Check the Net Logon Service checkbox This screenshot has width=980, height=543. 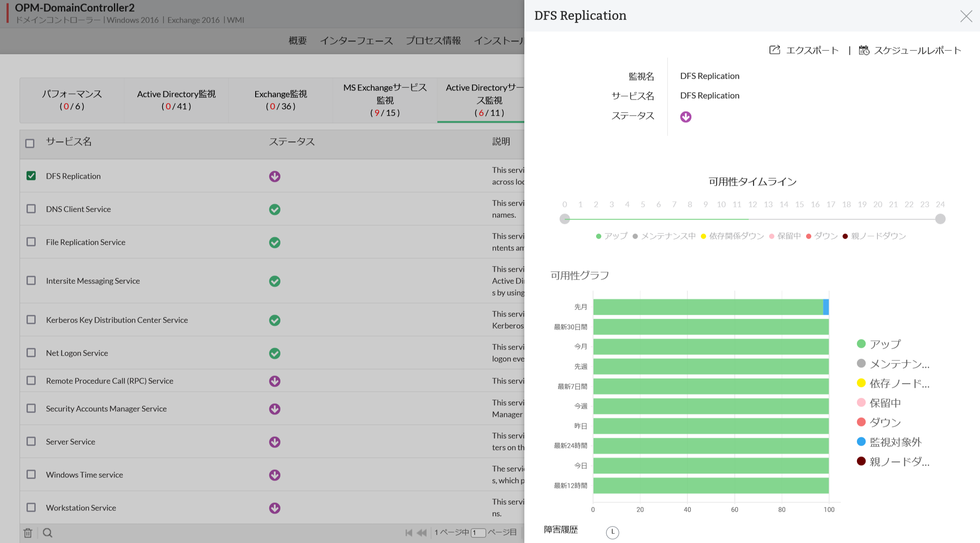[x=31, y=353]
